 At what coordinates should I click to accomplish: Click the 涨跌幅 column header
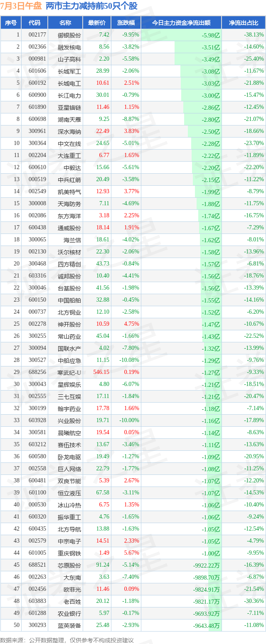click(126, 22)
